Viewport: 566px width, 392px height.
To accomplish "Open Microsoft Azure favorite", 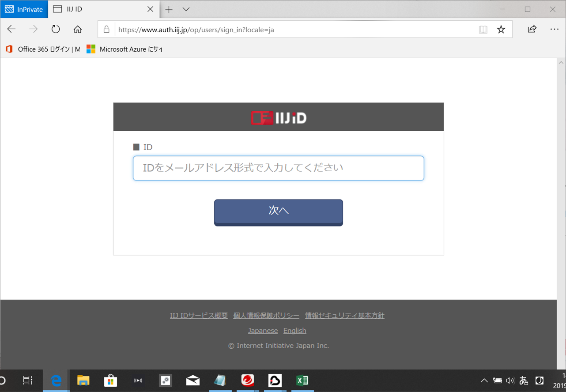I will click(x=125, y=49).
